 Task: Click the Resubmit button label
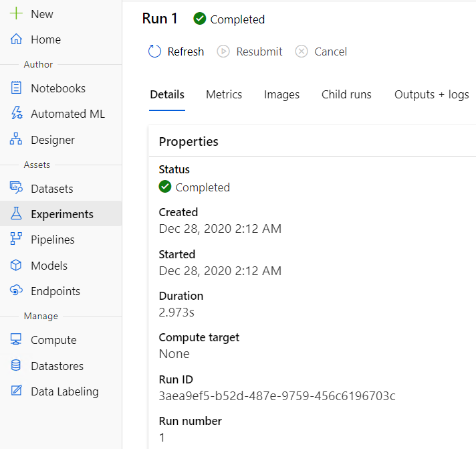point(259,52)
